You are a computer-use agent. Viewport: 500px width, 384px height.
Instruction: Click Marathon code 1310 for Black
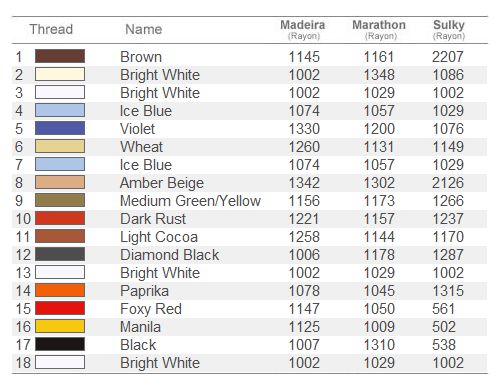(379, 345)
